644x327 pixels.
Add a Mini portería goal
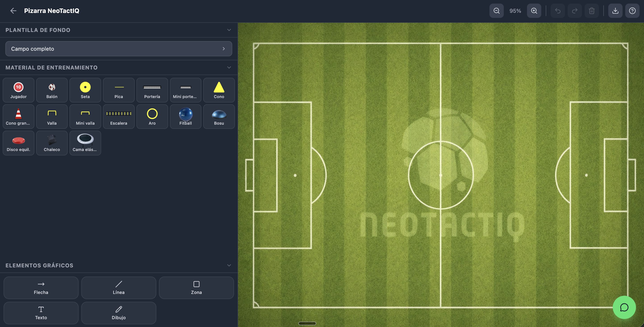(x=186, y=90)
